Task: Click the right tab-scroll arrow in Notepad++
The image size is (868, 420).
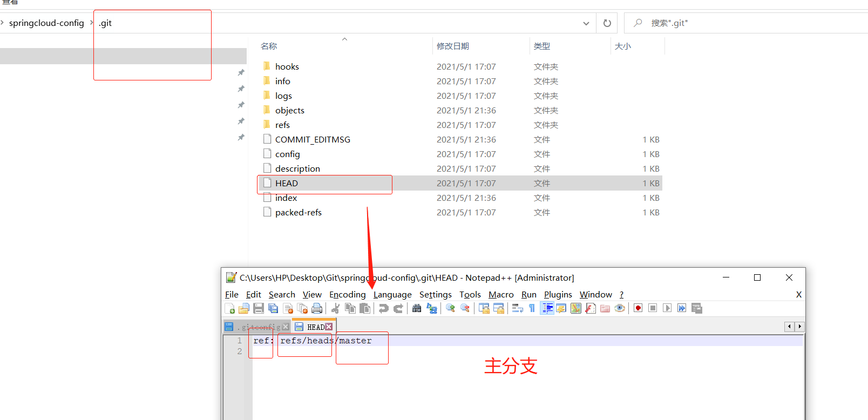Action: pyautogui.click(x=799, y=327)
